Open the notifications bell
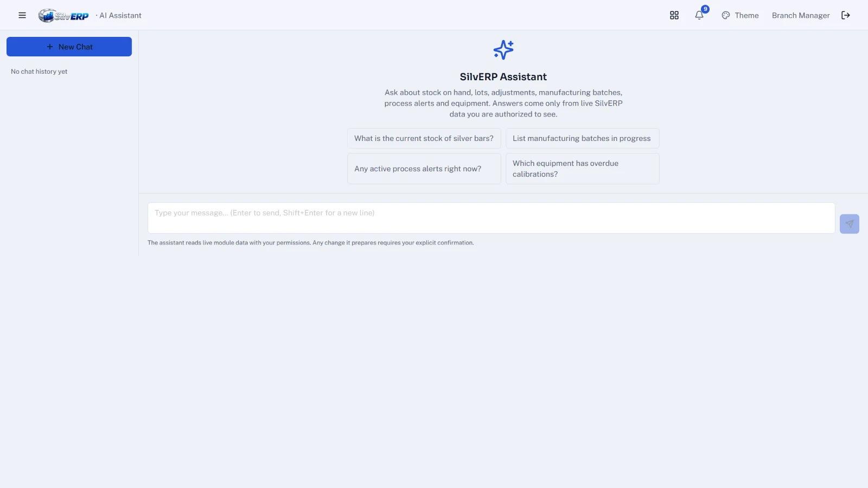 tap(699, 15)
